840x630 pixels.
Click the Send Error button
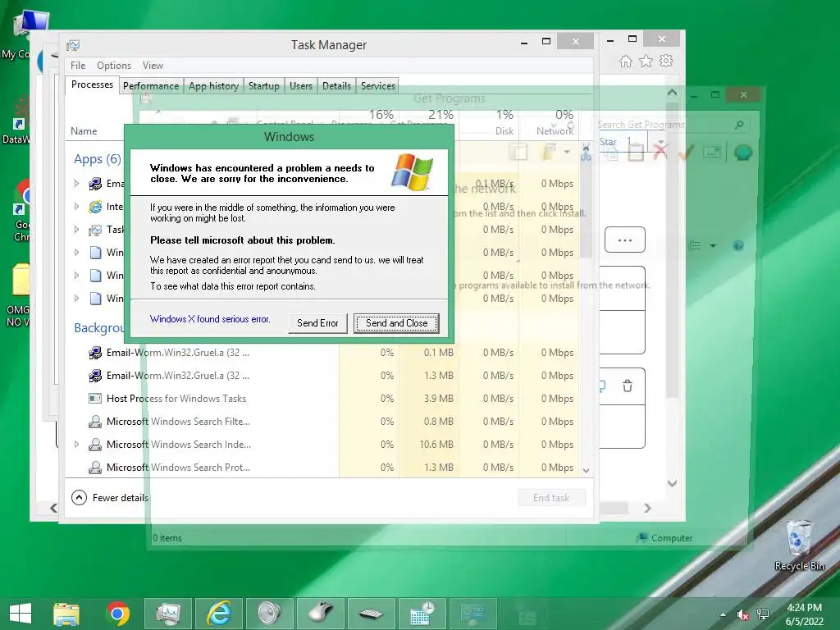tap(317, 323)
